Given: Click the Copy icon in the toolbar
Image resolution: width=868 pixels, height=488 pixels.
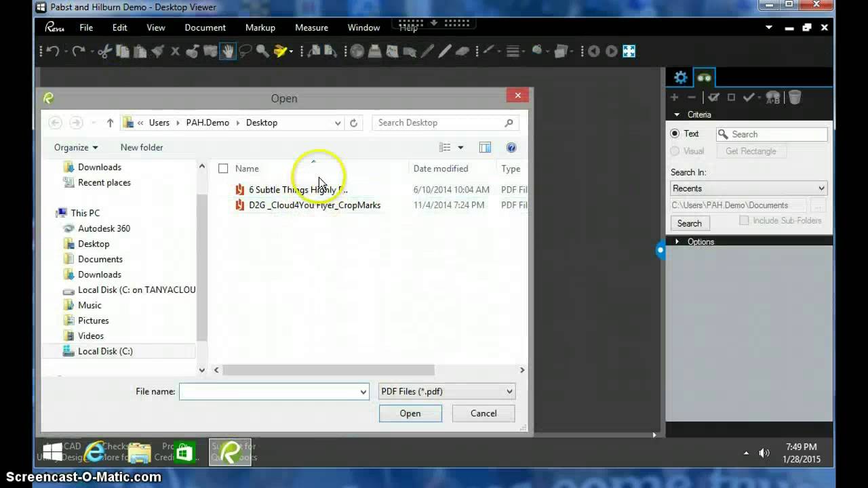Looking at the screenshot, I should pyautogui.click(x=123, y=52).
